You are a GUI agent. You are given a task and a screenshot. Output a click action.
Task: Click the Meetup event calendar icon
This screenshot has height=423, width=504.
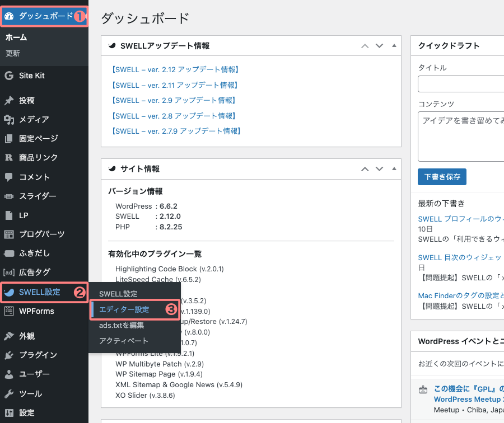423,389
